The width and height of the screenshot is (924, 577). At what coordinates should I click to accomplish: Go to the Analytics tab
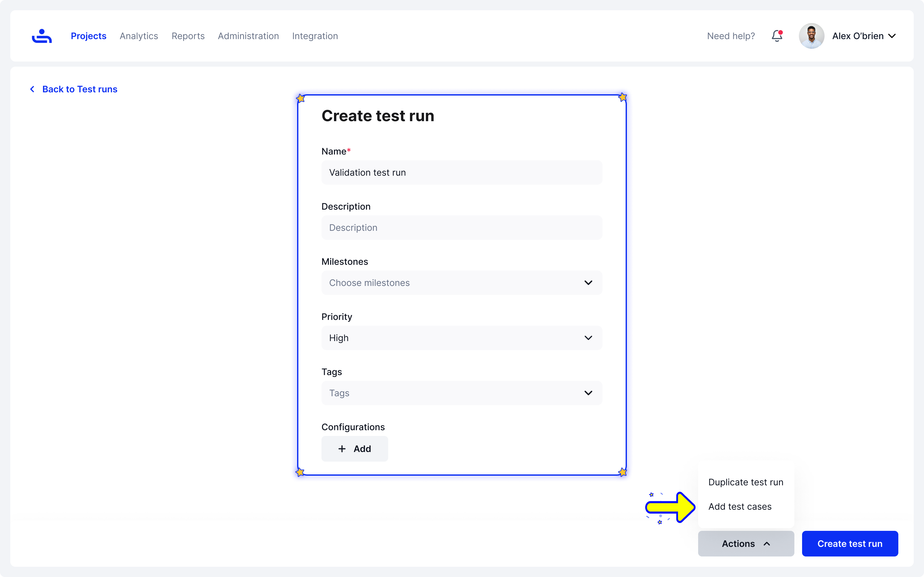pyautogui.click(x=139, y=36)
